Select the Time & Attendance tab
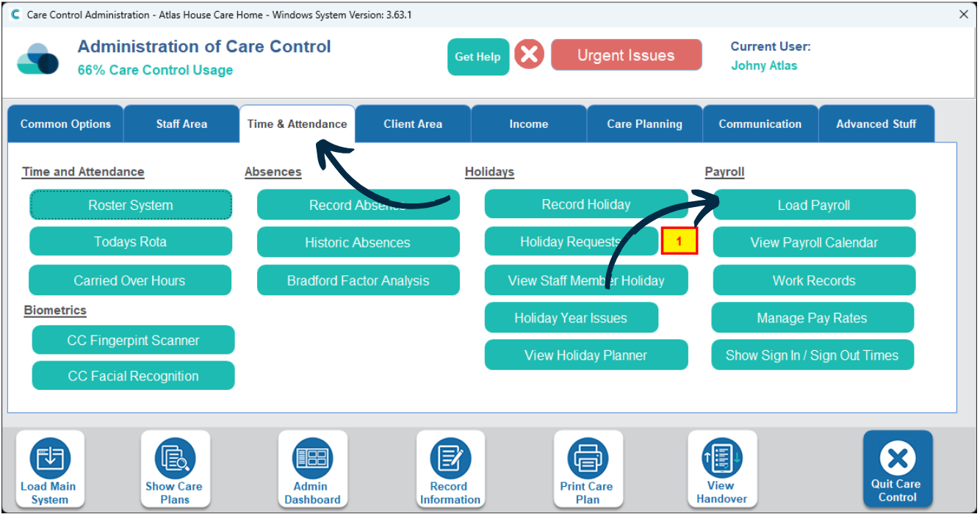The height and width of the screenshot is (514, 980). pos(298,124)
